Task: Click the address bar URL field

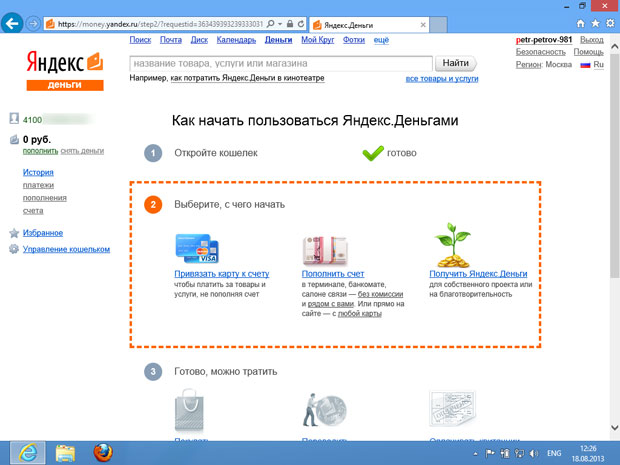Action: 160,24
